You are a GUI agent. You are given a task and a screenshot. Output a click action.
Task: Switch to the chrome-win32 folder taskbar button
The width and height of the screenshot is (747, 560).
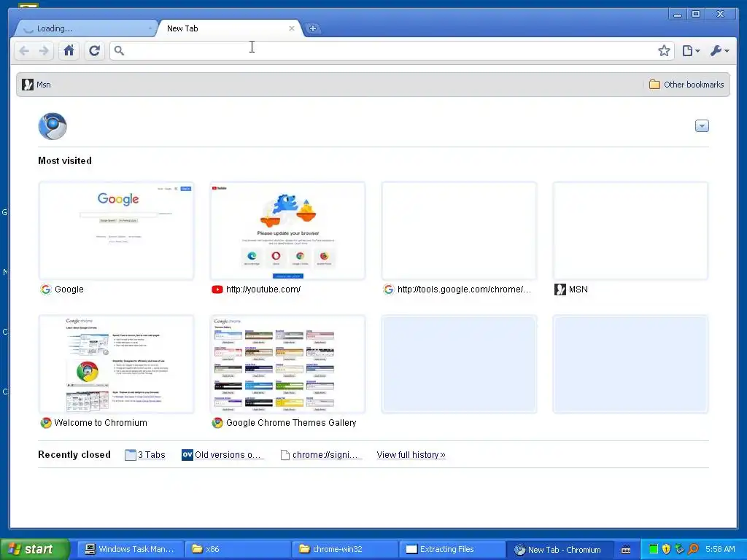tap(345, 549)
